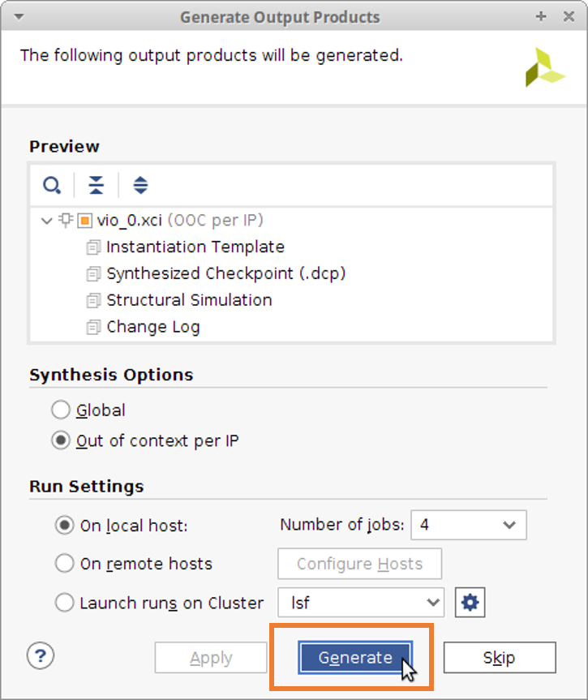
Task: Click the search icon in Preview toolbar
Action: pos(52,185)
